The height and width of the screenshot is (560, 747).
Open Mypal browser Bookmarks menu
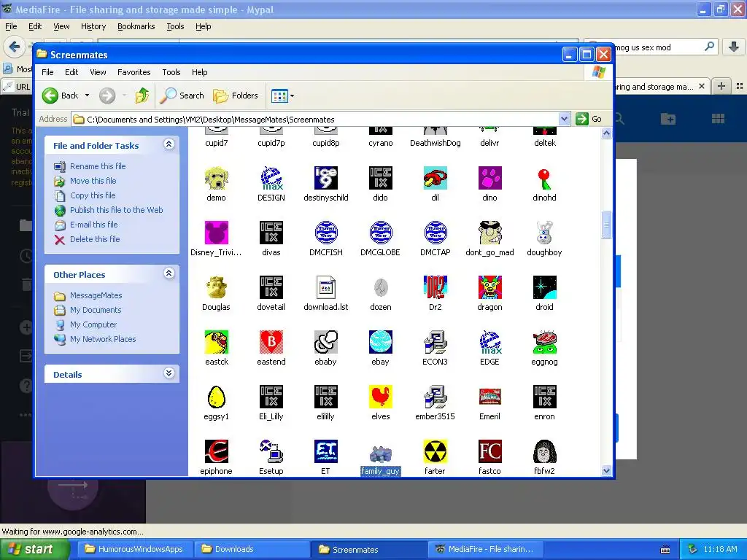coord(136,27)
